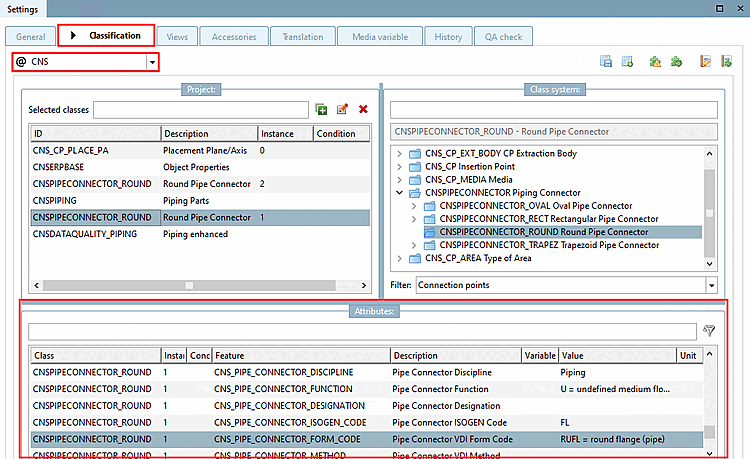Click the red X delete class icon
The height and width of the screenshot is (459, 750).
[362, 109]
